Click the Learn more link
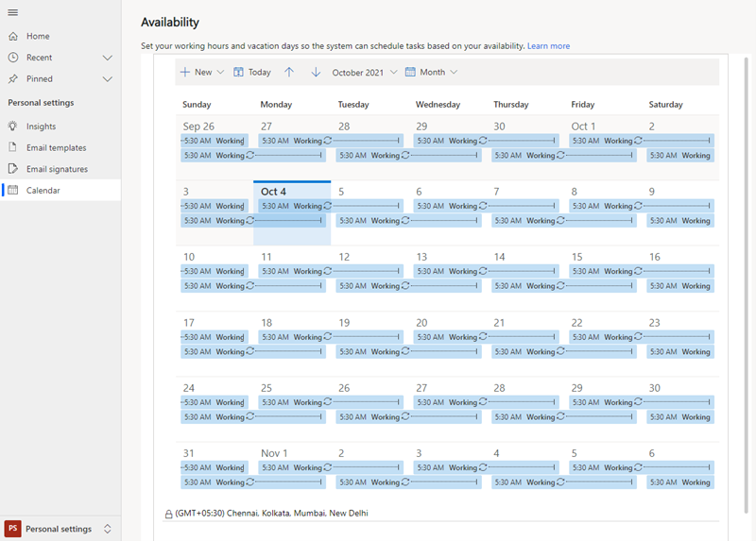Viewport: 756px width, 541px height. pyautogui.click(x=548, y=45)
